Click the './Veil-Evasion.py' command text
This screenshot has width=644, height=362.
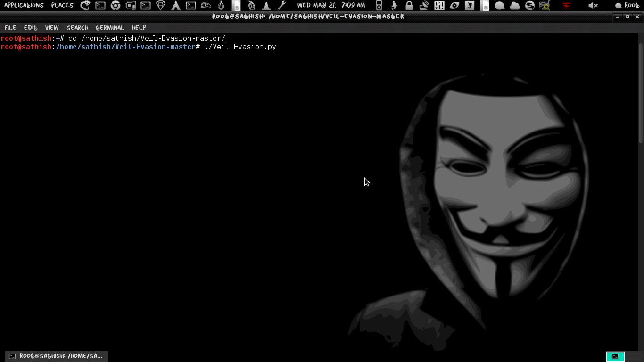[240, 47]
